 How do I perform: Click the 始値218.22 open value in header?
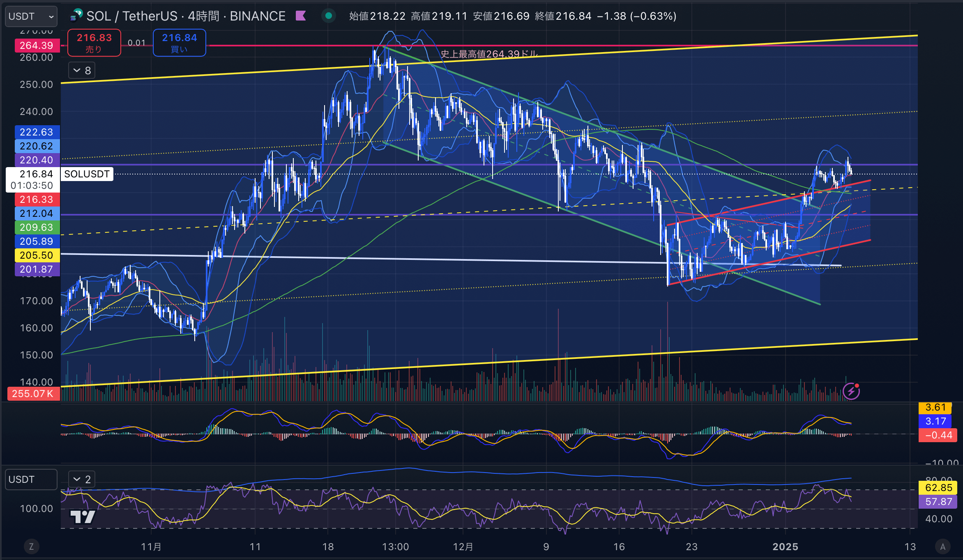[377, 16]
